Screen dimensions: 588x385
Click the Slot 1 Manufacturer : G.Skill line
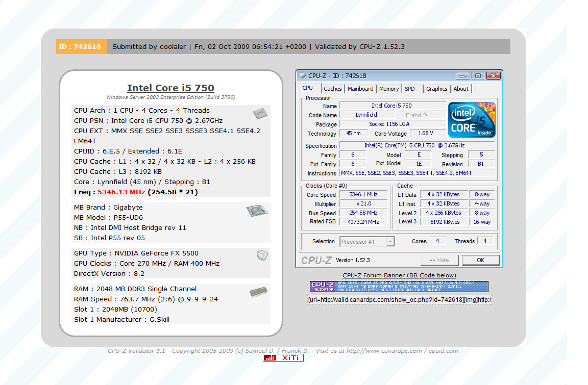tap(122, 319)
